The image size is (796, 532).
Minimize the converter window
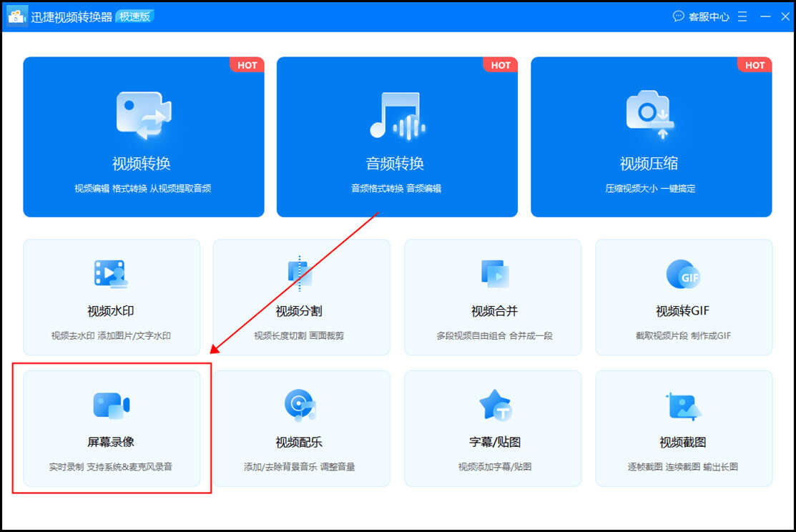pos(765,16)
